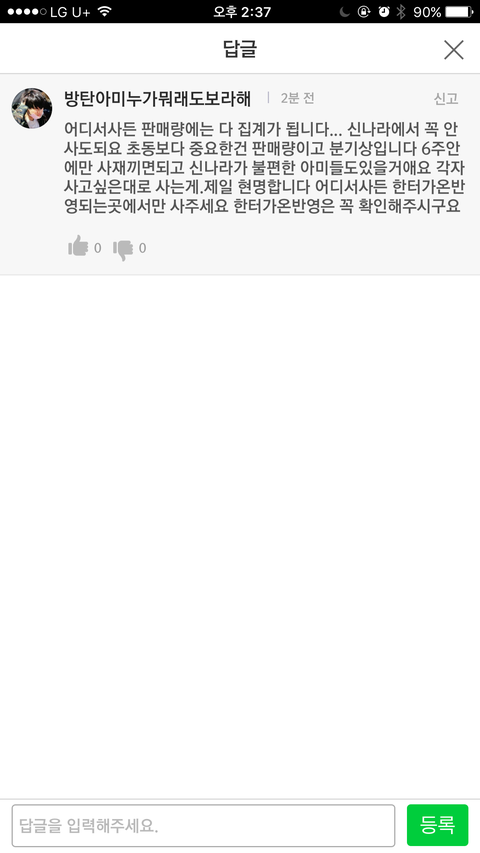Tap the Bluetooth status icon
This screenshot has width=480, height=853.
tap(401, 11)
